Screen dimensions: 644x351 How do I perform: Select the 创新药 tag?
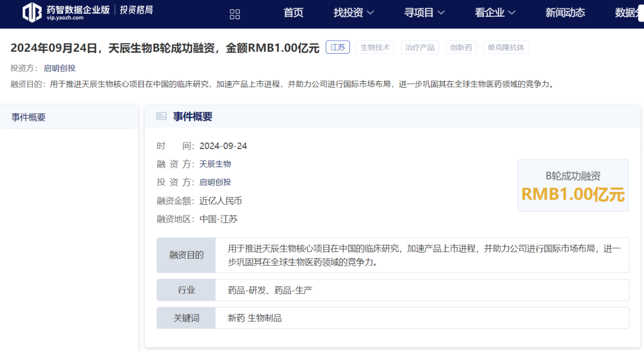461,47
